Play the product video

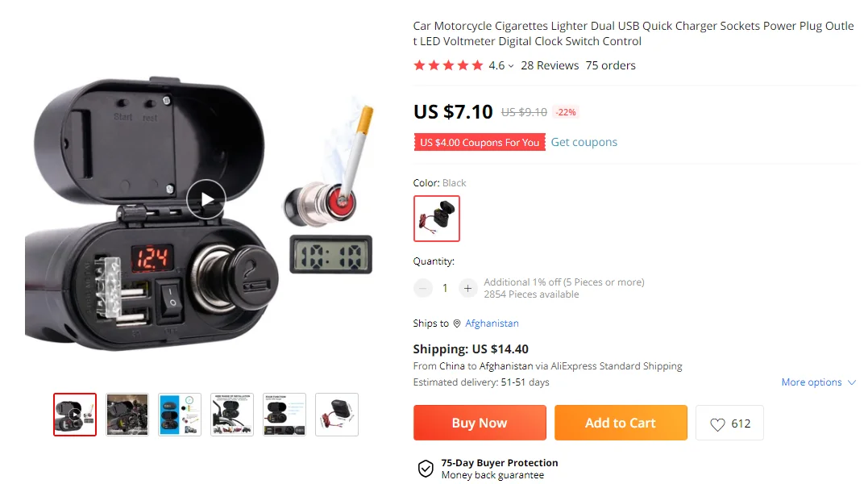(206, 200)
